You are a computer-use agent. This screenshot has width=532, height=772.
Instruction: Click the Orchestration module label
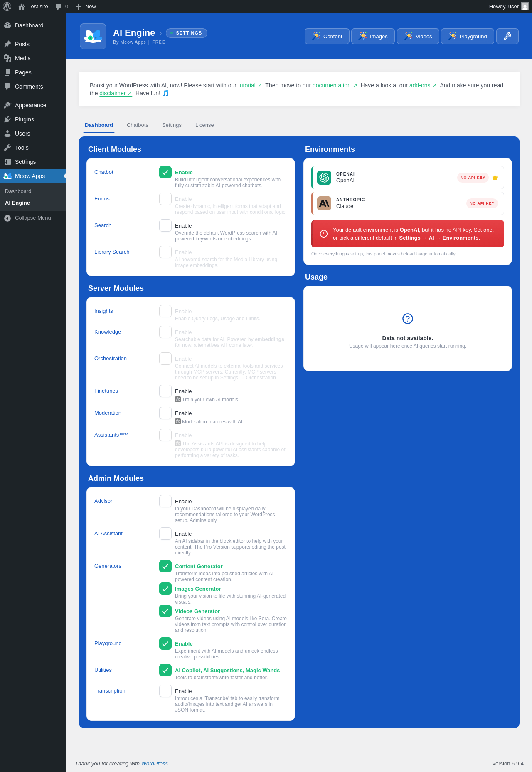click(111, 359)
